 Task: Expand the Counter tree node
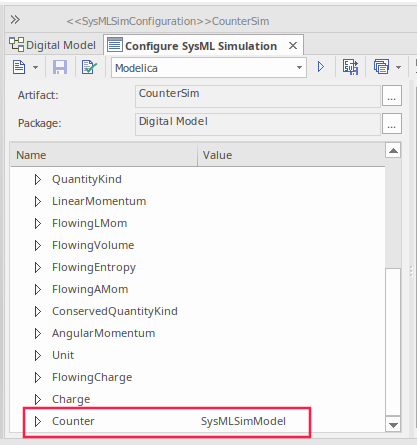pyautogui.click(x=38, y=421)
